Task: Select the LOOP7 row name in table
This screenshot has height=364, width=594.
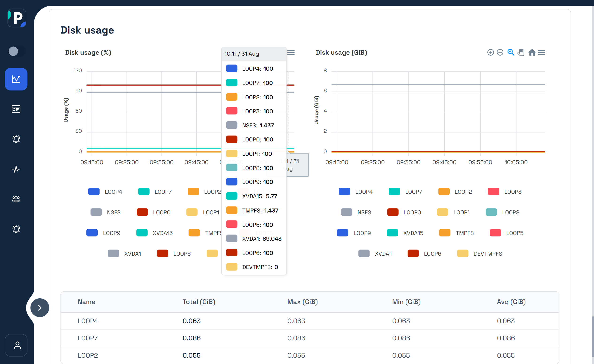Action: click(x=88, y=338)
